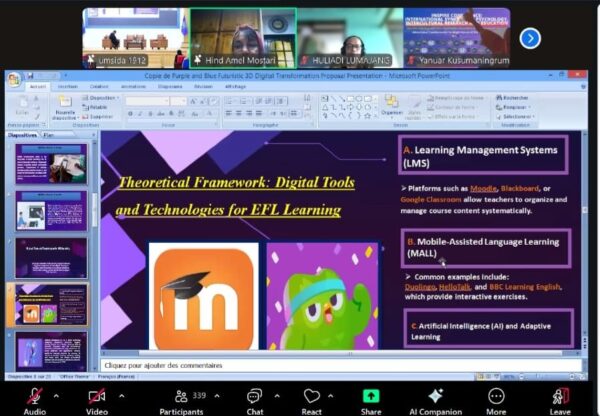Viewport: 600px width, 416px height.
Task: Click the Moodle hyperlink on the slide
Action: coord(484,189)
